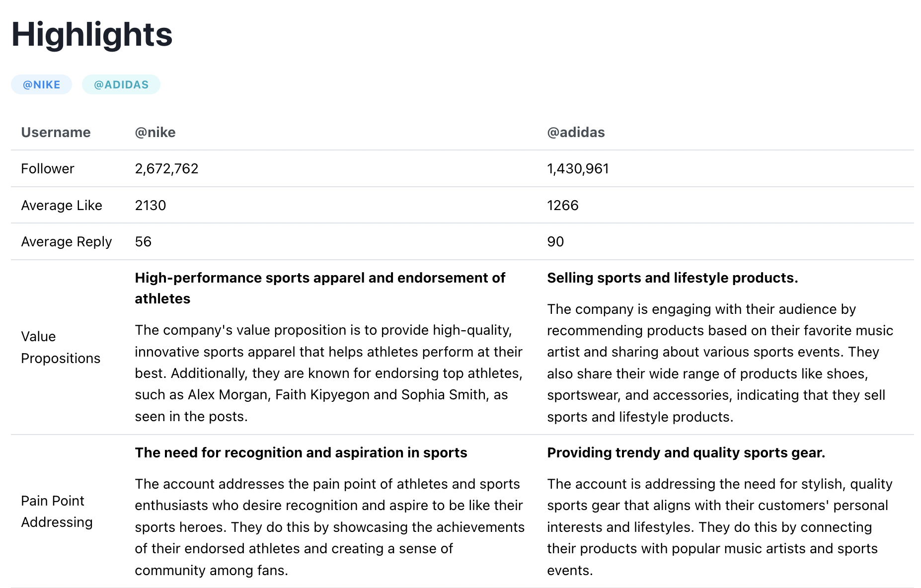Click the @NIKE tag pill
Screen dimensions: 921x588
pos(41,84)
